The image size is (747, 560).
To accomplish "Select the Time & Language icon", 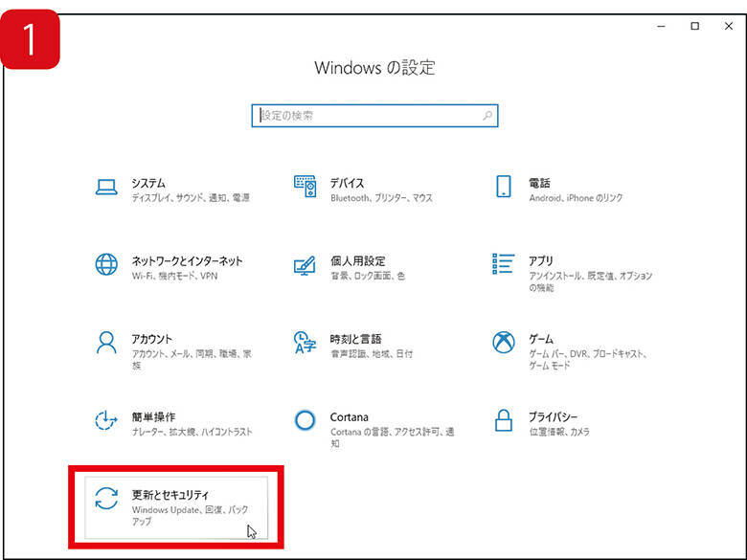I will click(305, 343).
